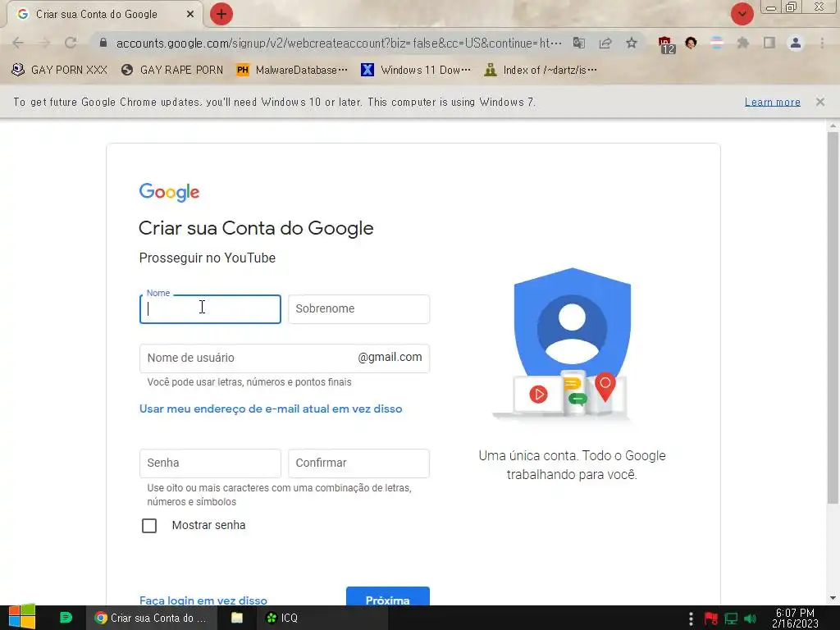Open the taskbar clock showing 6:07 PM
This screenshot has width=840, height=630.
(x=795, y=618)
